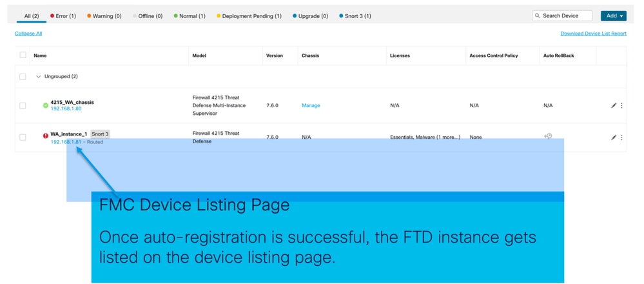Open the Manage chassis link
This screenshot has height=284, width=644.
pyautogui.click(x=311, y=106)
